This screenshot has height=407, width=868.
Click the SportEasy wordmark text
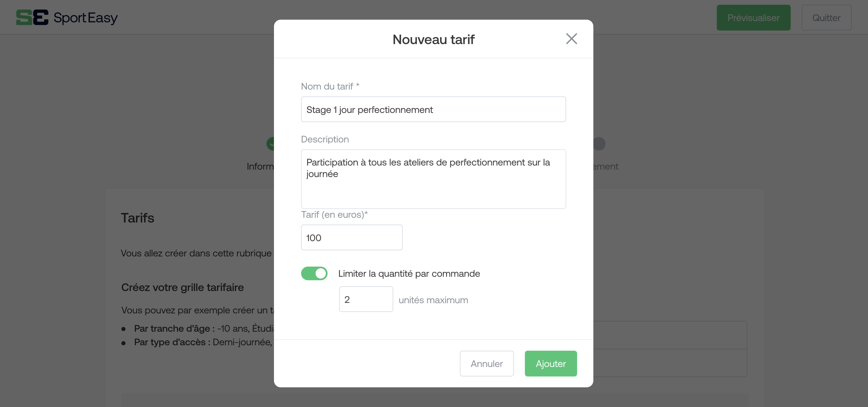(85, 18)
